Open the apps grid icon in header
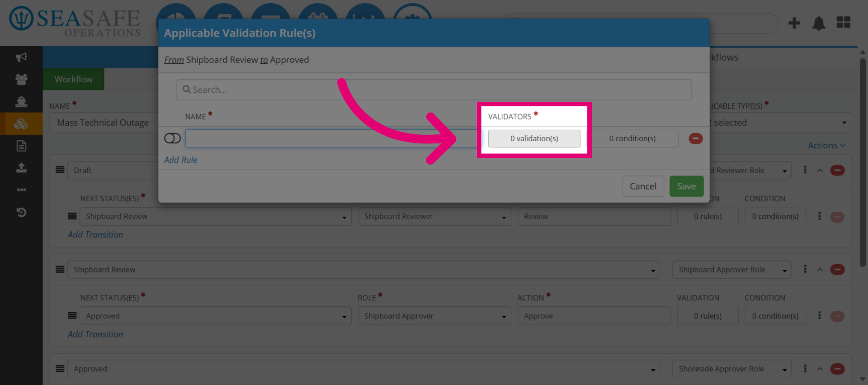Screen dimensions: 868x385 (x=844, y=22)
